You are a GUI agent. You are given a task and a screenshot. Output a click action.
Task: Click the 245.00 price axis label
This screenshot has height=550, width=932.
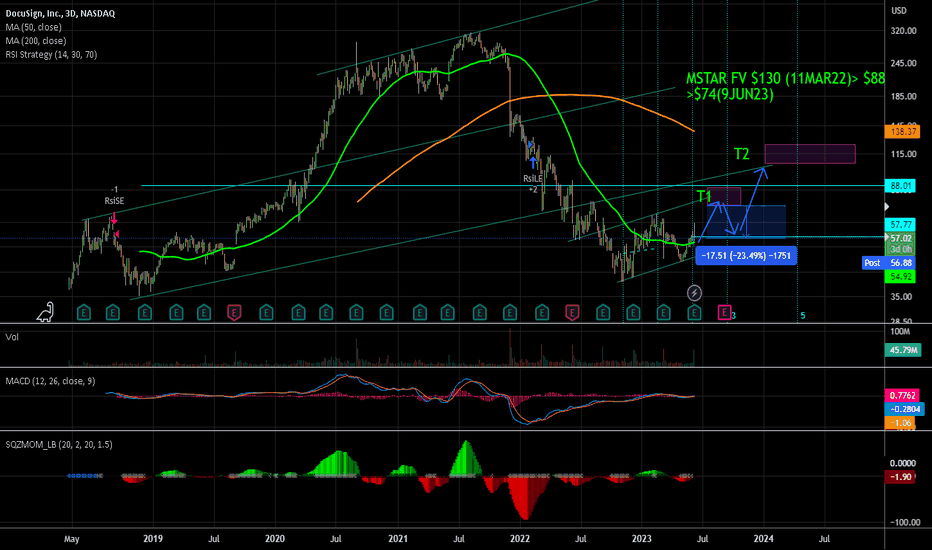click(x=903, y=63)
